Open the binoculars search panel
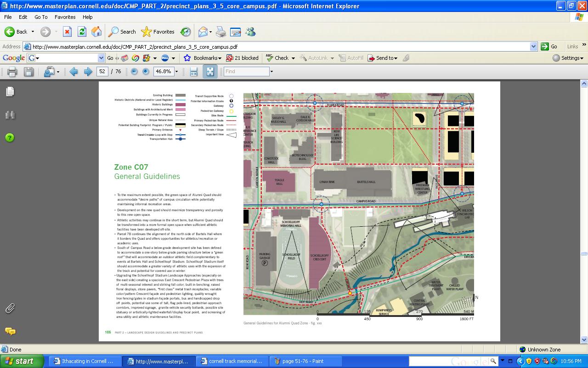 (10, 115)
